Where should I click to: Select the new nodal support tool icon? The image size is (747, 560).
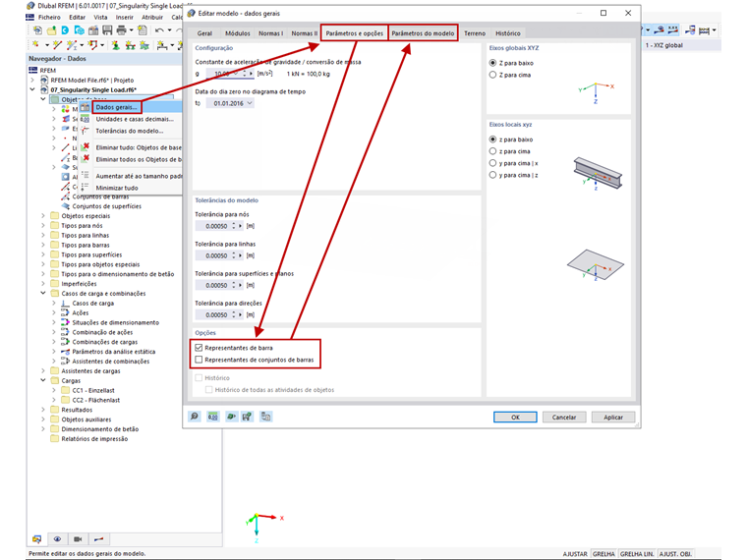click(x=115, y=45)
